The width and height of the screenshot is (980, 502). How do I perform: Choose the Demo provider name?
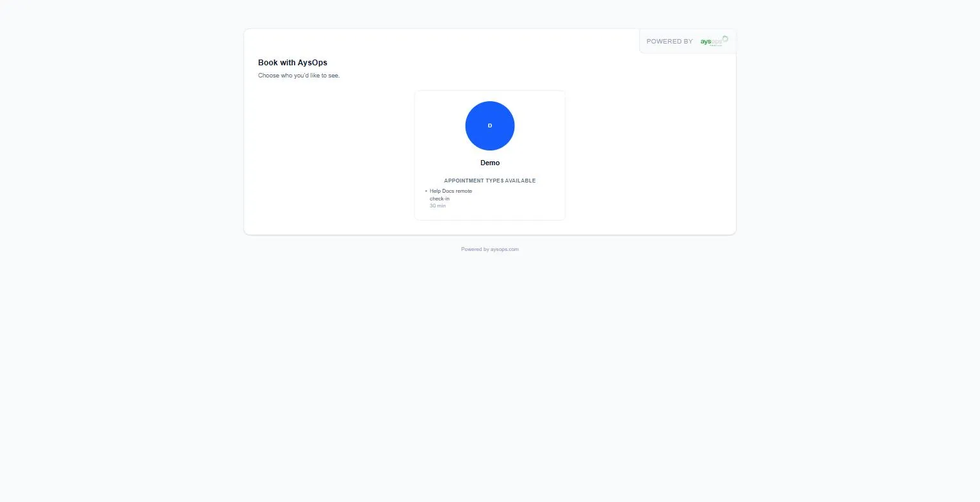[x=490, y=163]
